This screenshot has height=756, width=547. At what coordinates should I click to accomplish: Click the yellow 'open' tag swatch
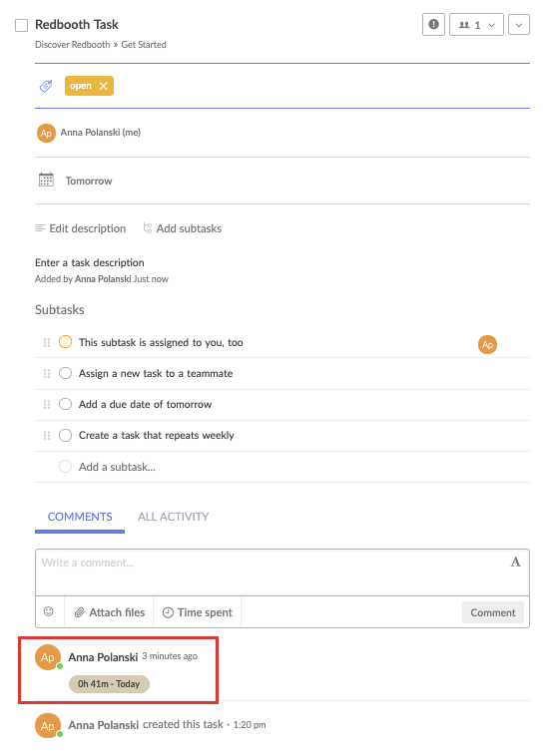pyautogui.click(x=81, y=86)
